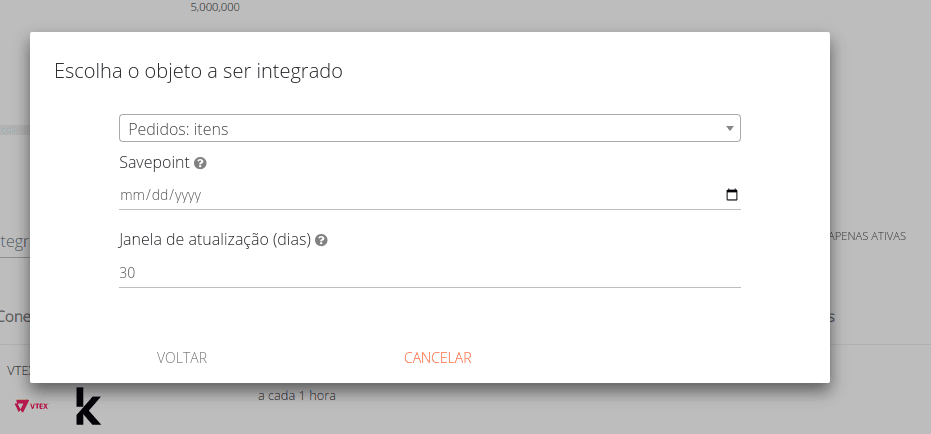Click the VTEX connector name in the row
Image resolution: width=931 pixels, height=434 pixels.
tap(17, 370)
